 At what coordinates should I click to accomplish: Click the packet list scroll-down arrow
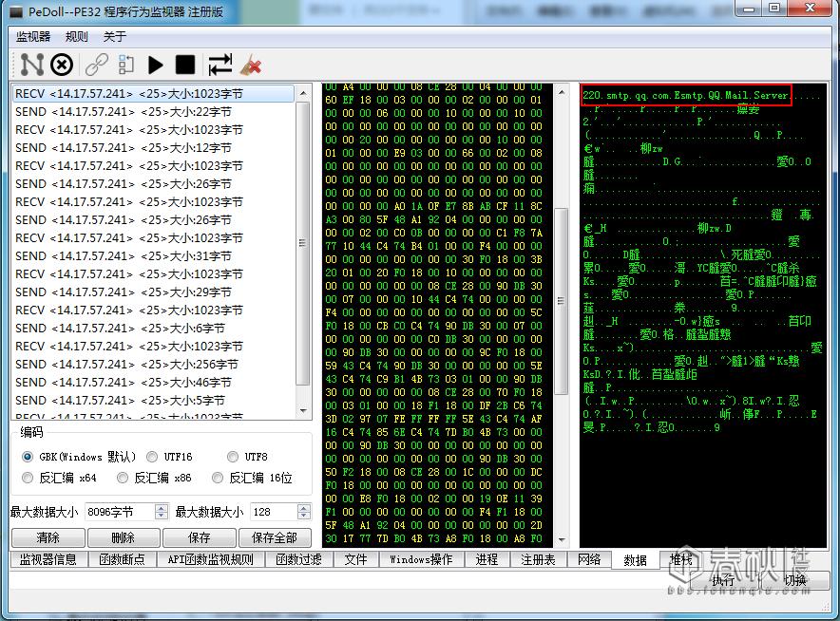pos(303,411)
